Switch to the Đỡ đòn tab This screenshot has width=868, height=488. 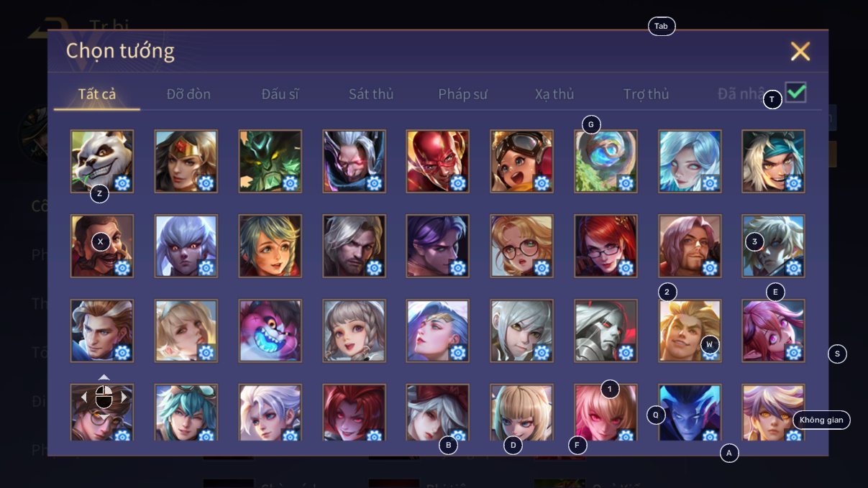point(188,94)
